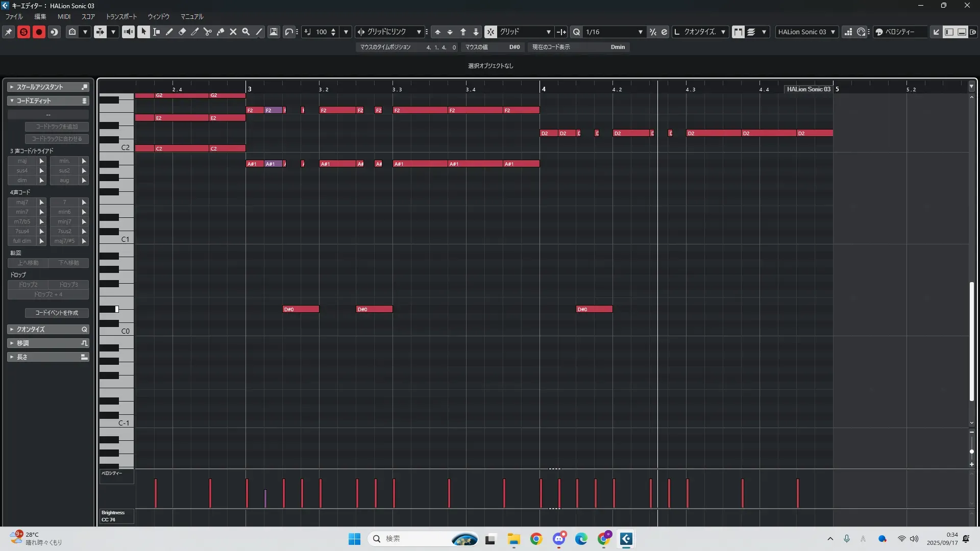The image size is (980, 551).
Task: Select the Zoom magnifier tool
Action: (246, 32)
